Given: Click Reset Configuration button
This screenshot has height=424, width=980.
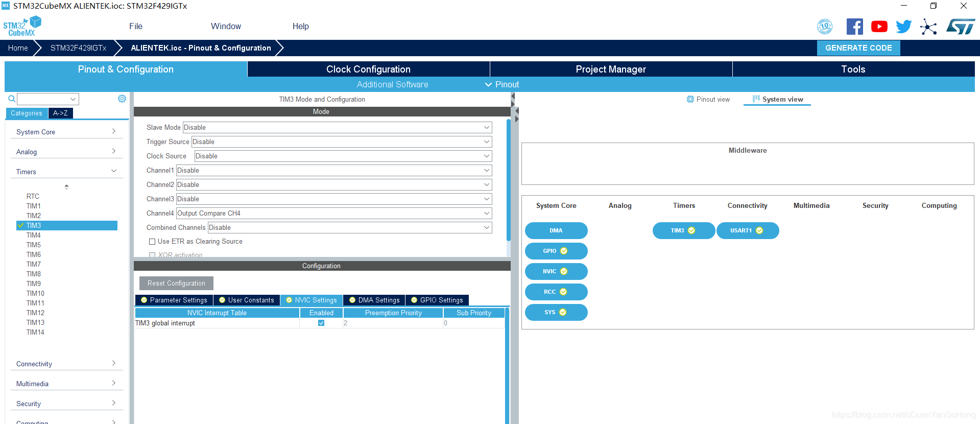Looking at the screenshot, I should 176,283.
